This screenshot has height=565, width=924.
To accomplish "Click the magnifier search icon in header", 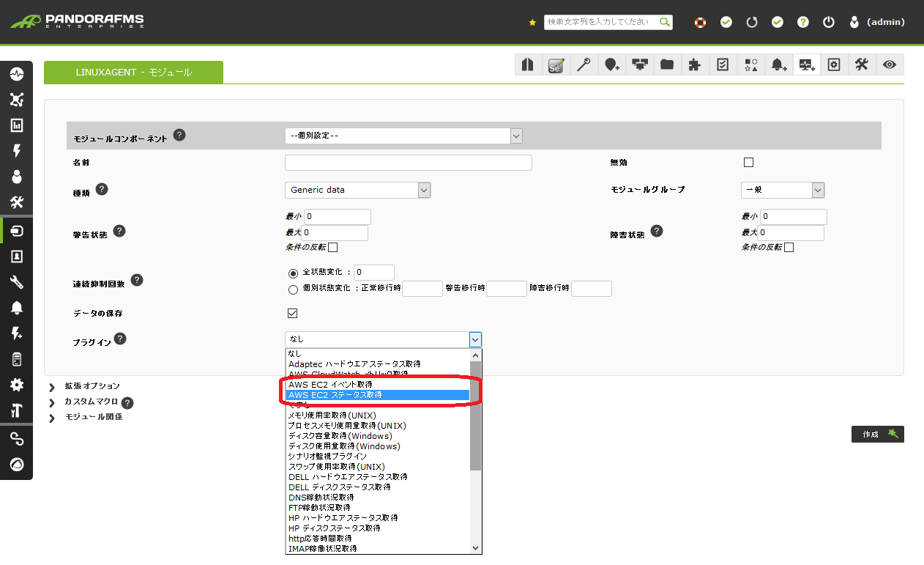I will (664, 22).
